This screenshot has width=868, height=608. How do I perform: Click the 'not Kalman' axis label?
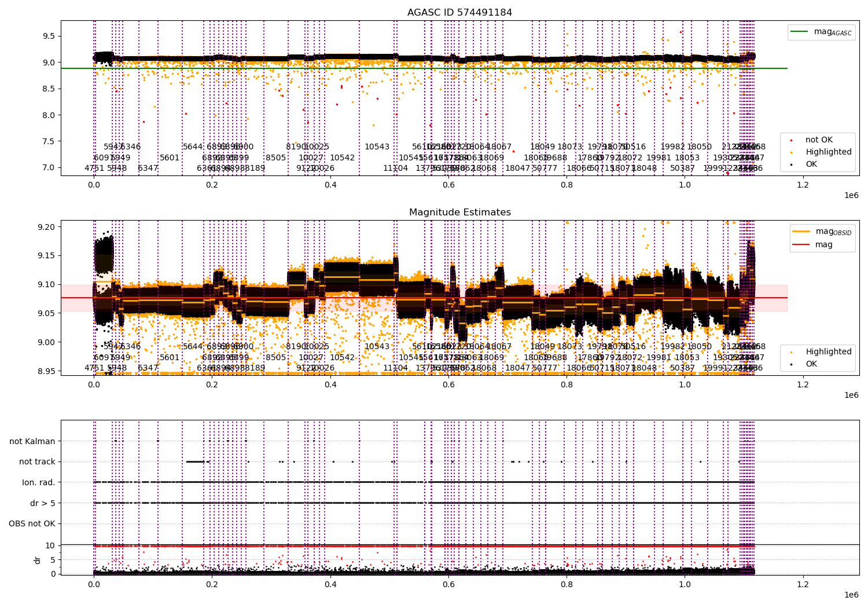[x=32, y=441]
